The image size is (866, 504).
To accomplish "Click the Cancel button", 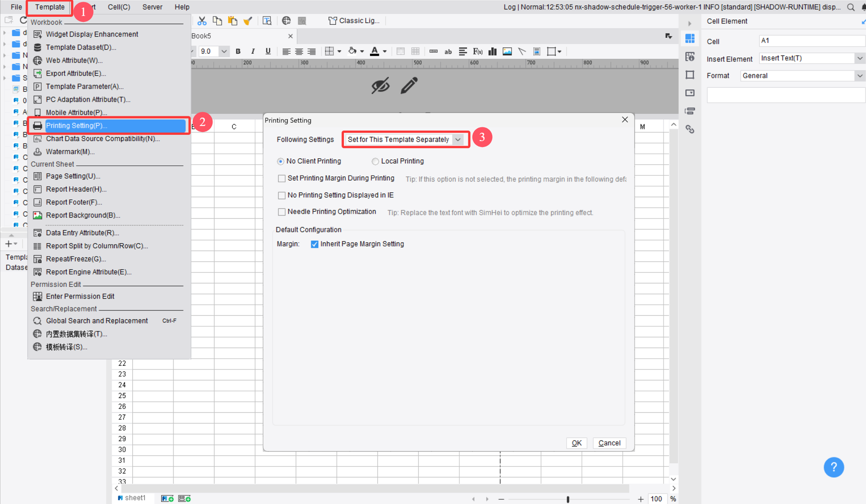I will [x=609, y=443].
